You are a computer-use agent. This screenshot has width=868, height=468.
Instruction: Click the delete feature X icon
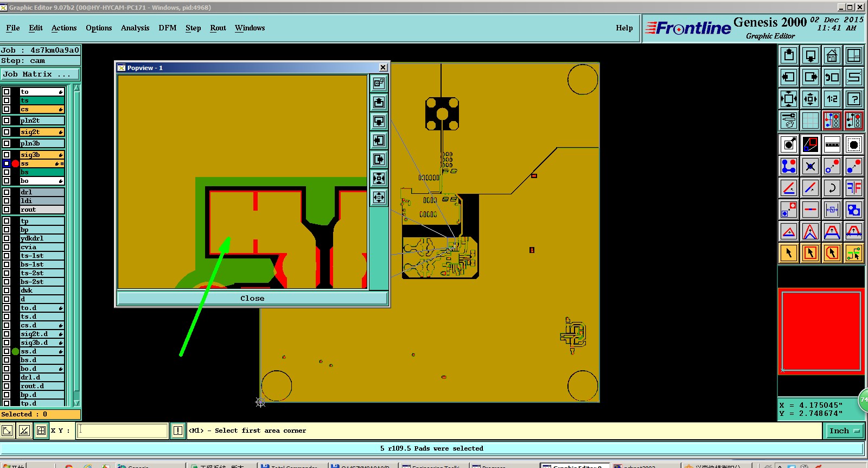click(810, 166)
